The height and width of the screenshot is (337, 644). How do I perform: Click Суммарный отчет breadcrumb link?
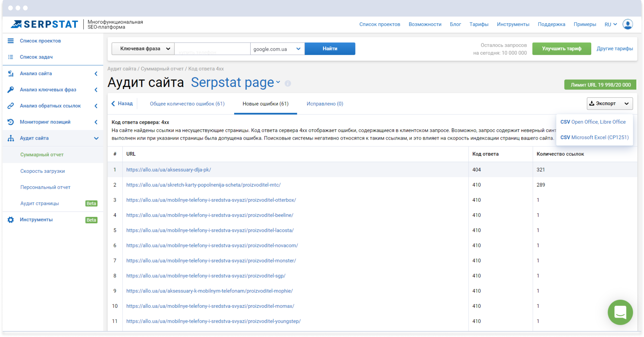(x=162, y=69)
